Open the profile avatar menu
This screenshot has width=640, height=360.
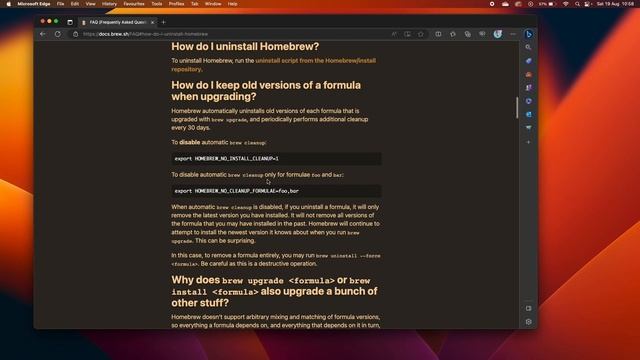497,34
